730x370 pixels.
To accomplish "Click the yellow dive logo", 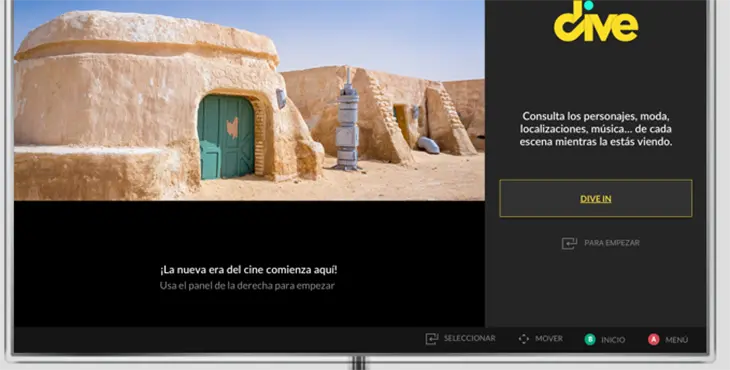I will coord(595,20).
